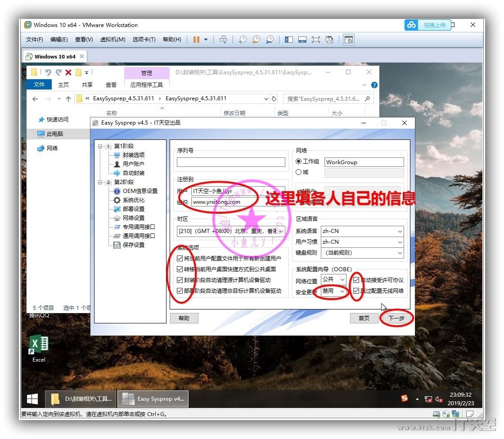Viewport: 504px width, 439px height.
Task: Switch the VM to Unity mode
Action: tap(329, 40)
